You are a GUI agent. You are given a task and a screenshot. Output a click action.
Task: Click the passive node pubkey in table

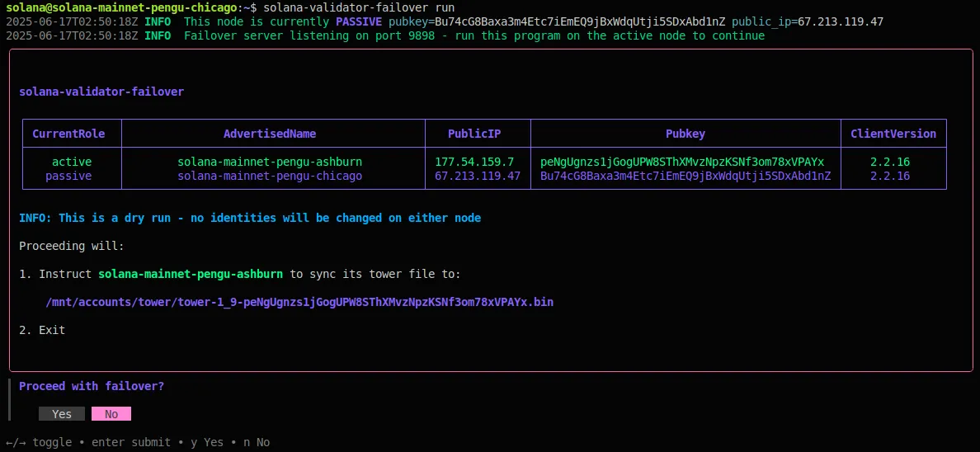tap(686, 176)
